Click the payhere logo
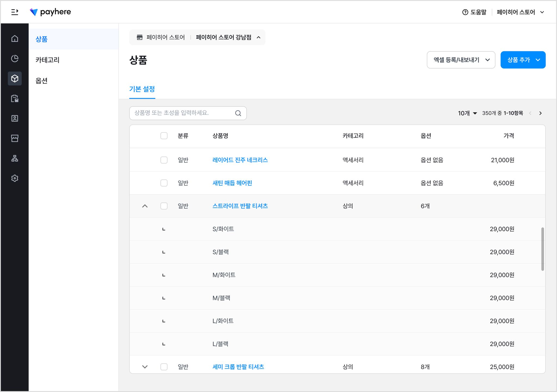This screenshot has height=392, width=557. 50,12
